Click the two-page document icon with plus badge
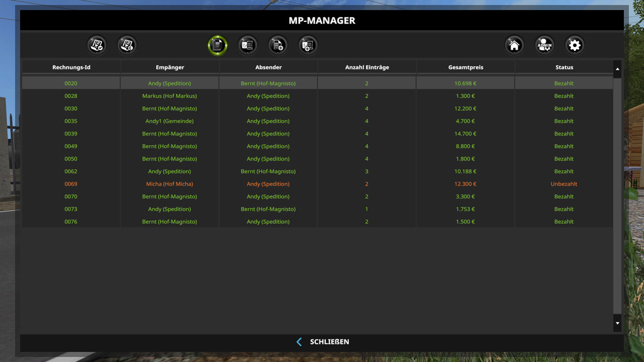The height and width of the screenshot is (362, 644). [x=308, y=45]
